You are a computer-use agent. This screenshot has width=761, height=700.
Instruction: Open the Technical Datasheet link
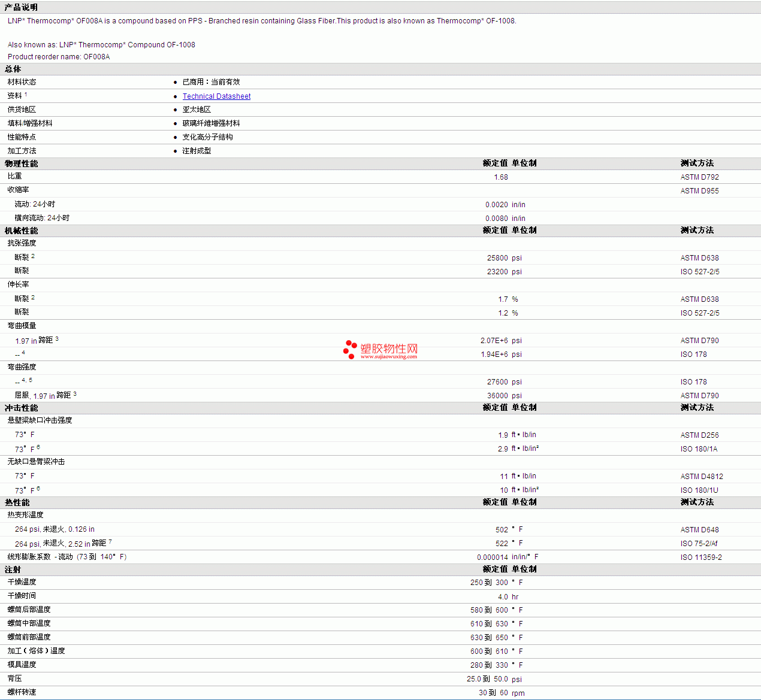[216, 96]
